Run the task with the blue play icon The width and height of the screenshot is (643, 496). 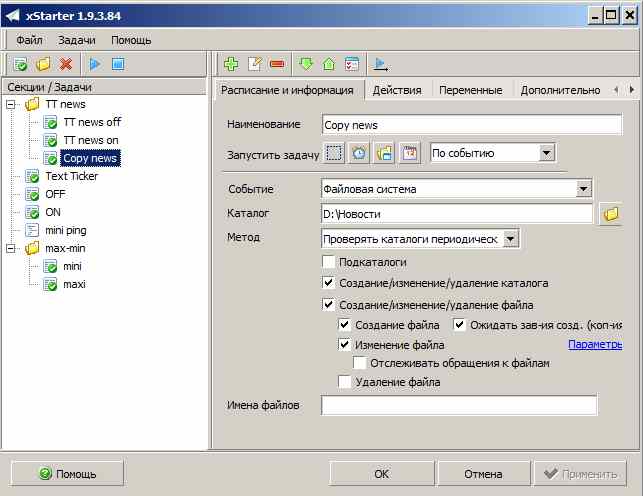(x=95, y=64)
